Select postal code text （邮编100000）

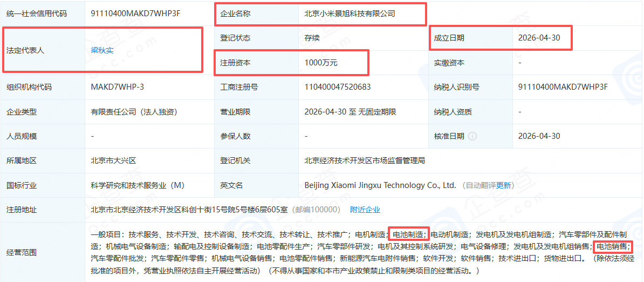pyautogui.click(x=316, y=210)
